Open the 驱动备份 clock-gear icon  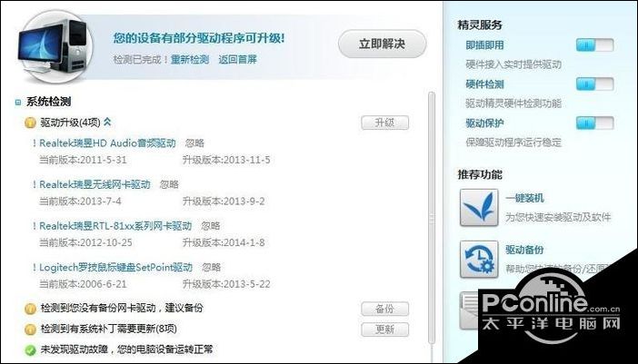point(479,260)
